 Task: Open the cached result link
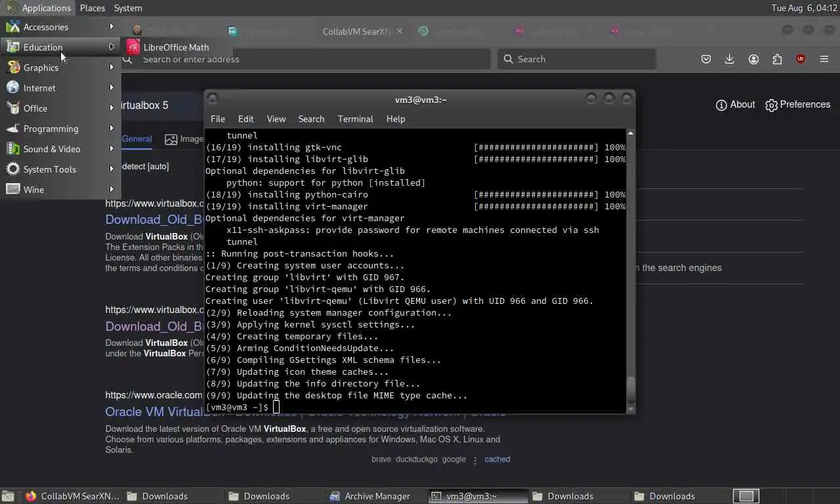pyautogui.click(x=497, y=459)
